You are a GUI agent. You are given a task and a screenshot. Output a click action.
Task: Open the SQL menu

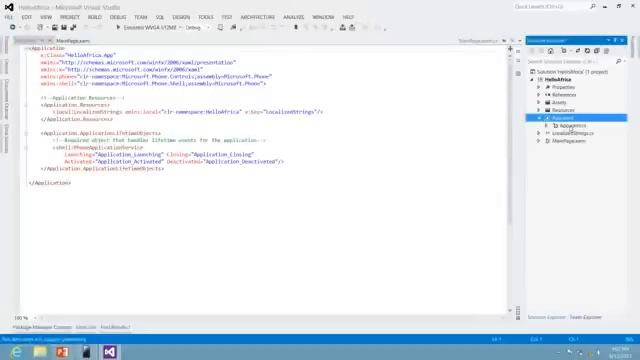pyautogui.click(x=160, y=17)
